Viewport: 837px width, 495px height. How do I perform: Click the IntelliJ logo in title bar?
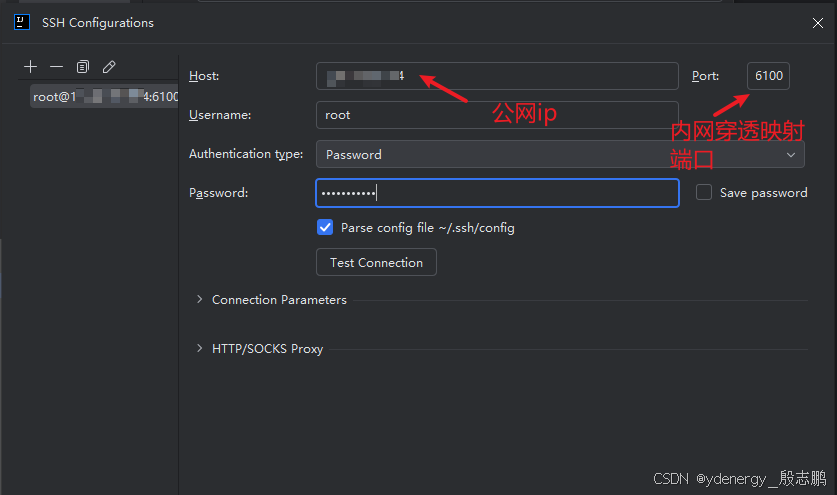[x=22, y=22]
